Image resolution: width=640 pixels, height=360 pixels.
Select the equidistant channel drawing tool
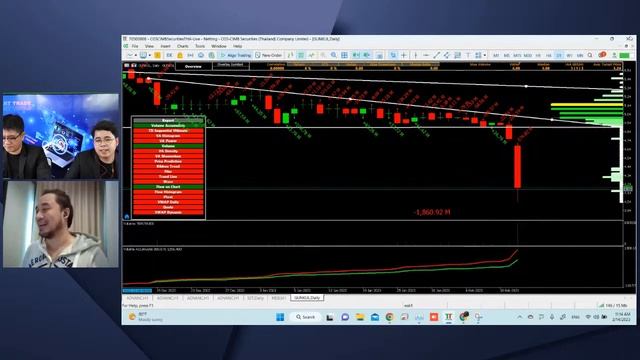[447, 55]
